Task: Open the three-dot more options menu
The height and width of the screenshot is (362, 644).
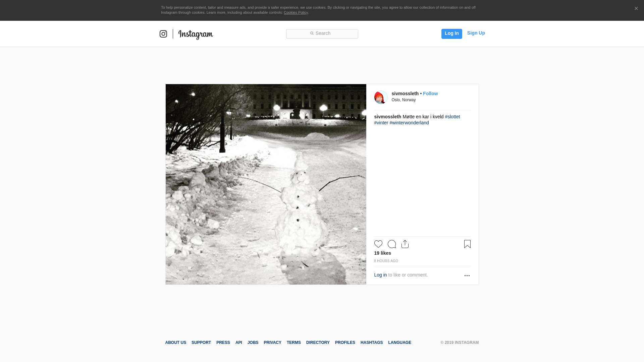Action: 467,276
